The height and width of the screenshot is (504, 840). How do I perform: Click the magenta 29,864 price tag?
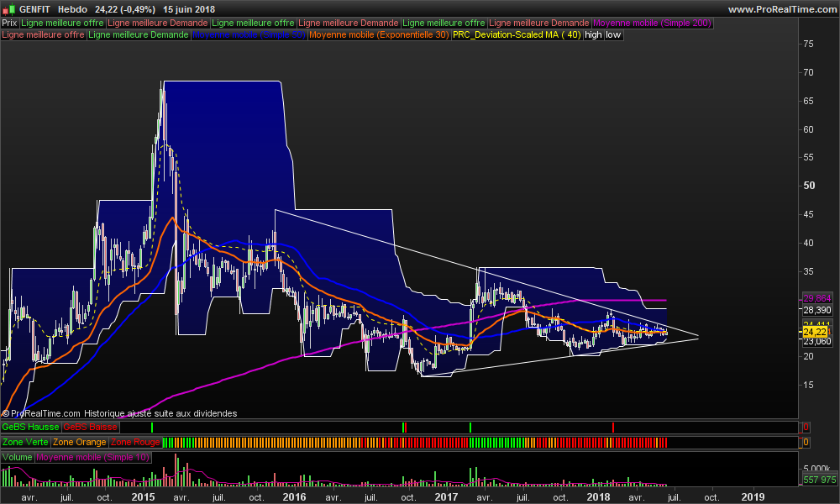pos(817,298)
